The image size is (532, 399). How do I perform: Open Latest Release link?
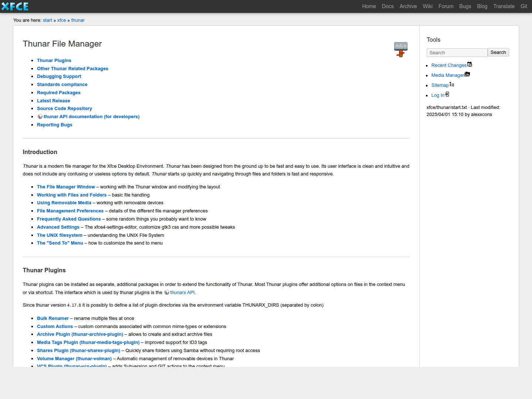click(x=54, y=101)
